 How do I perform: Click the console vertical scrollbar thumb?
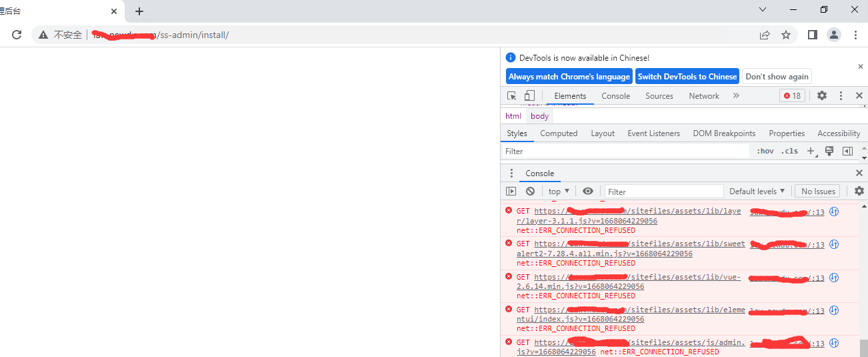[863, 348]
